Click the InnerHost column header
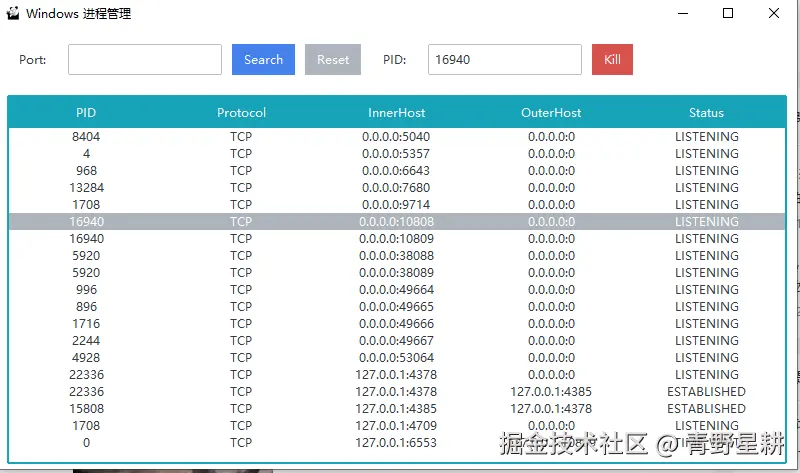 point(396,113)
